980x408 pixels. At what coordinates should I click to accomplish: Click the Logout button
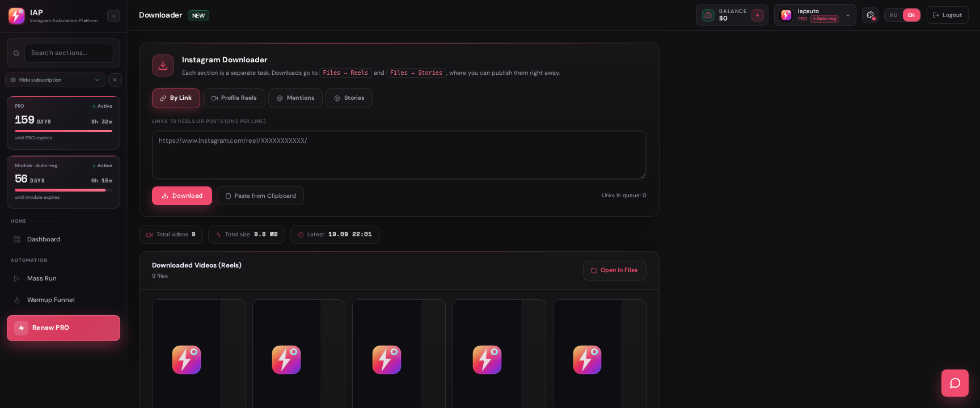point(947,15)
